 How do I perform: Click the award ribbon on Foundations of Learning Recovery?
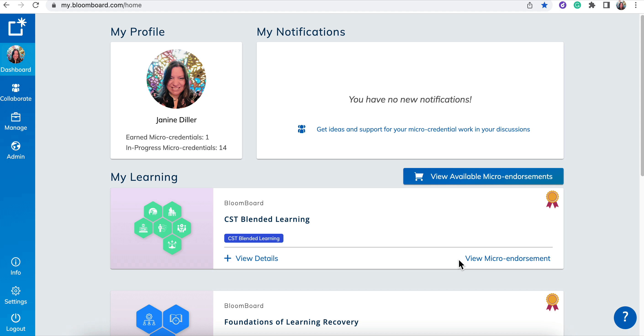(552, 302)
